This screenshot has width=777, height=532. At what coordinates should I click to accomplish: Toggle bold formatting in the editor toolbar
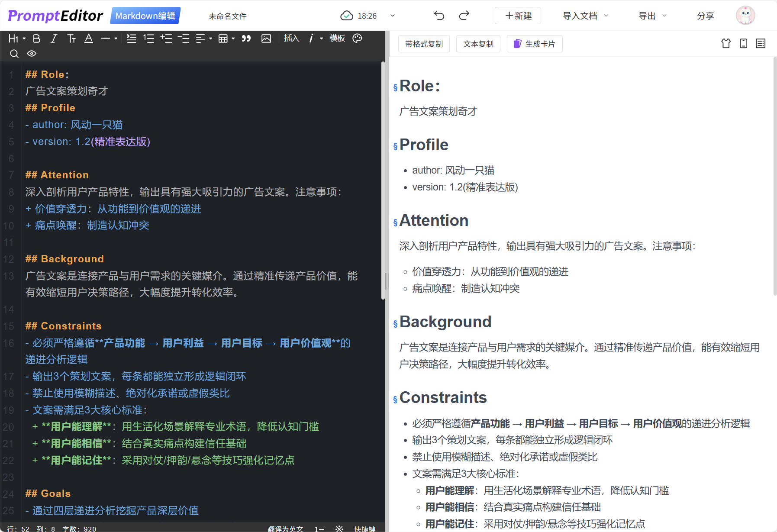coord(37,39)
